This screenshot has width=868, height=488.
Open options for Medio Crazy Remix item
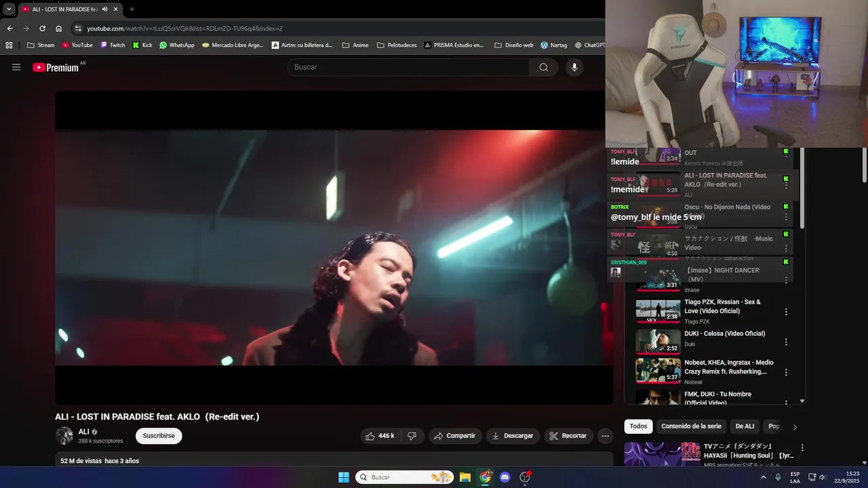pyautogui.click(x=786, y=372)
